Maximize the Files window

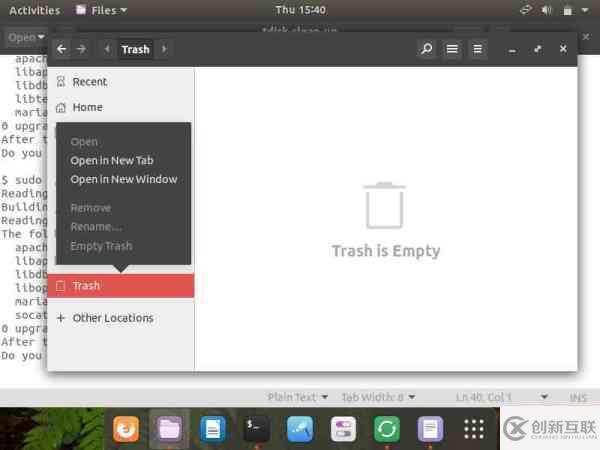538,49
